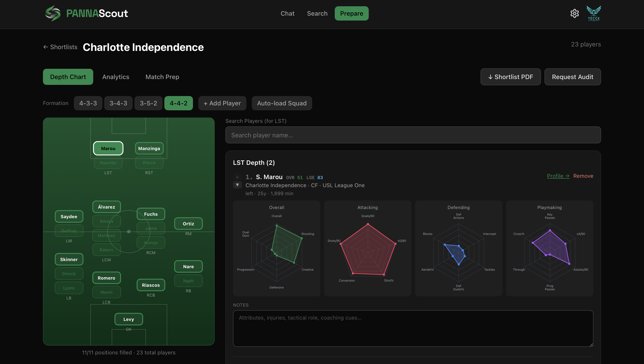Select backup Martinez in LCM
Image resolution: width=644 pixels, height=364 pixels.
coord(106,236)
